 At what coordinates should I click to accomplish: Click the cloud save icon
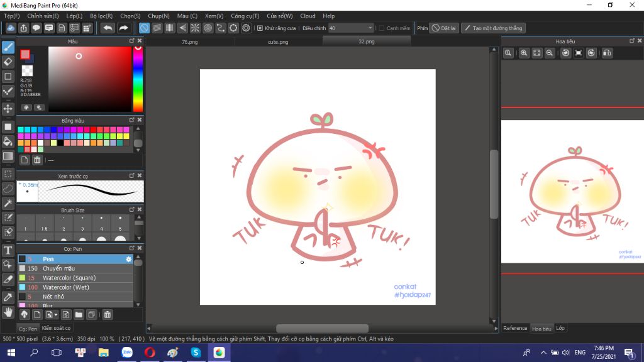tap(11, 28)
